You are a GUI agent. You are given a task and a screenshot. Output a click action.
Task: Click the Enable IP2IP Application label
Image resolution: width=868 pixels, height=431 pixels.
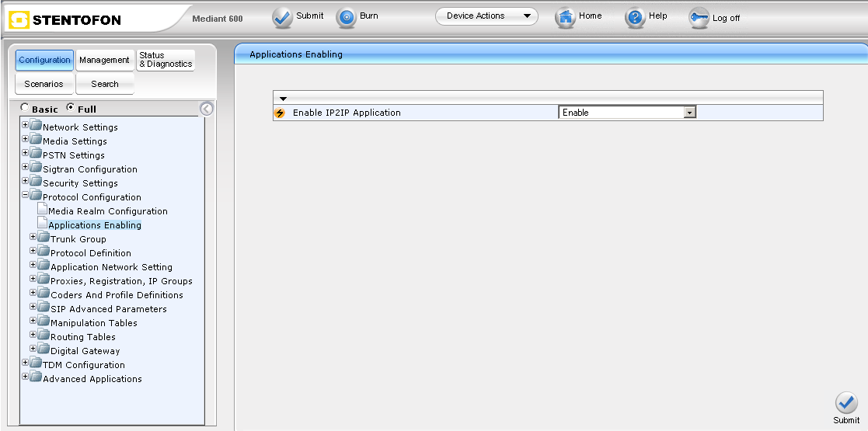(x=347, y=113)
